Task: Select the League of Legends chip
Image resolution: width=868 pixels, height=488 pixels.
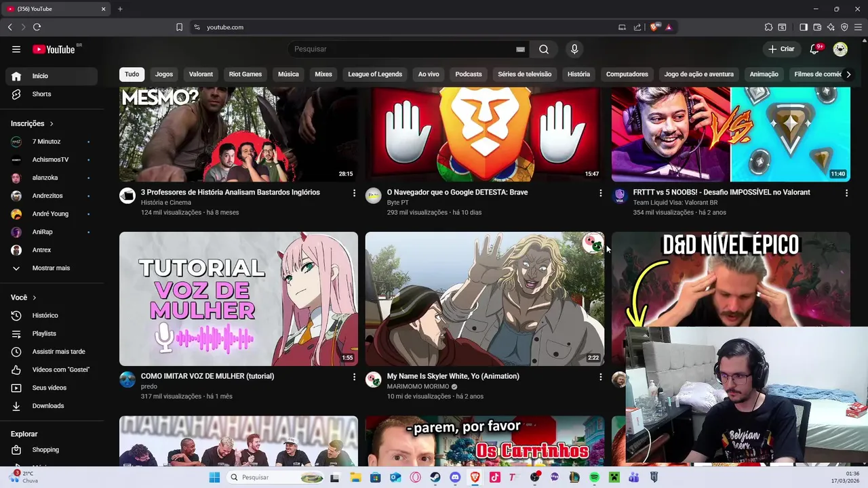Action: coord(375,74)
